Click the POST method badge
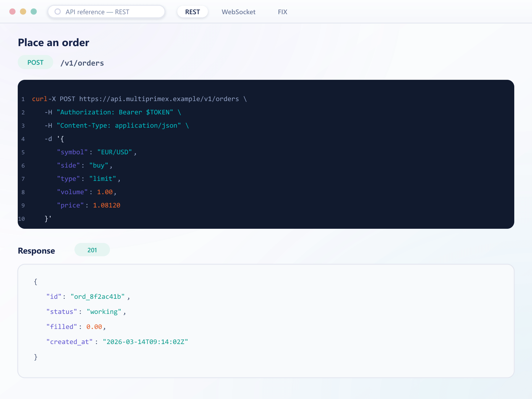 35,62
